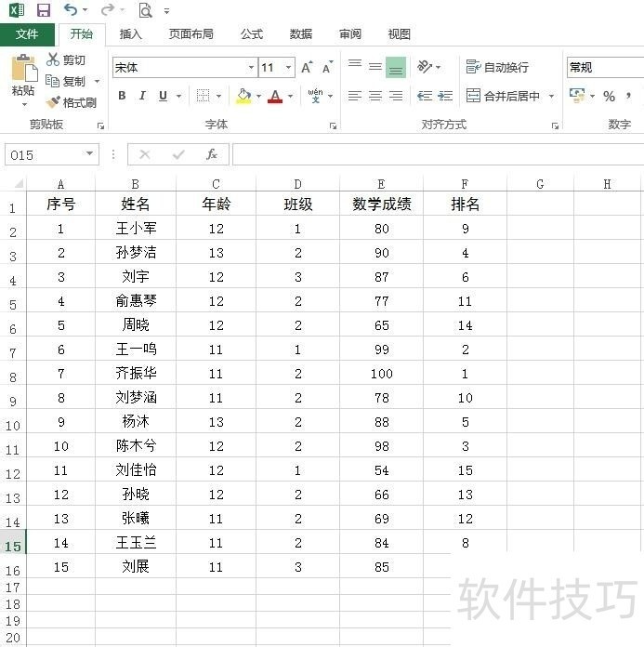Click the yellow fill color bucket
The image size is (644, 647).
coord(243,96)
